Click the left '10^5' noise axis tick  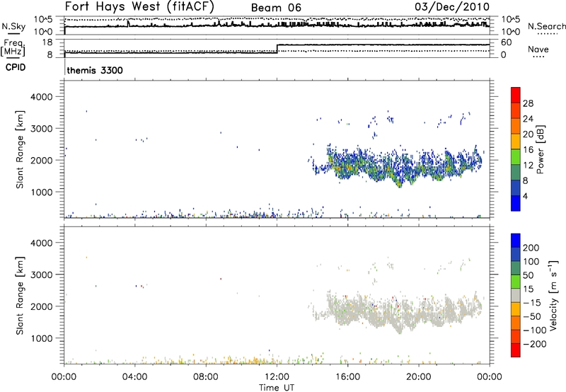43,19
